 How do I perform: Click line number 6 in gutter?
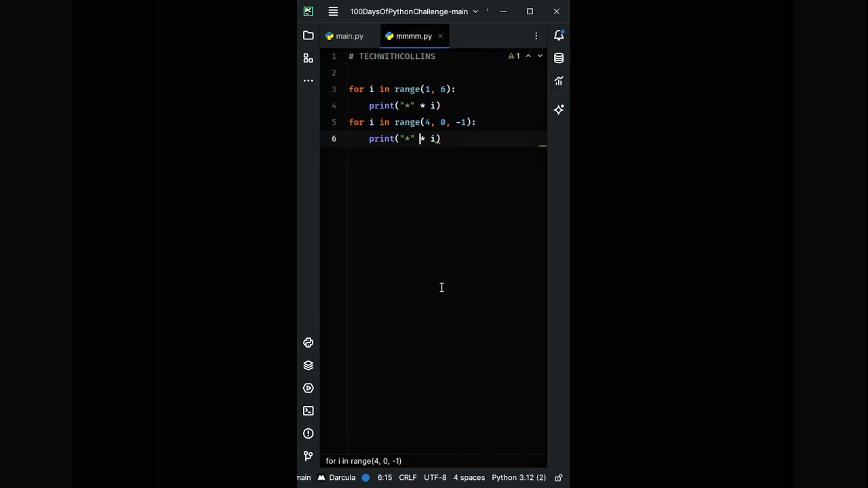(334, 138)
